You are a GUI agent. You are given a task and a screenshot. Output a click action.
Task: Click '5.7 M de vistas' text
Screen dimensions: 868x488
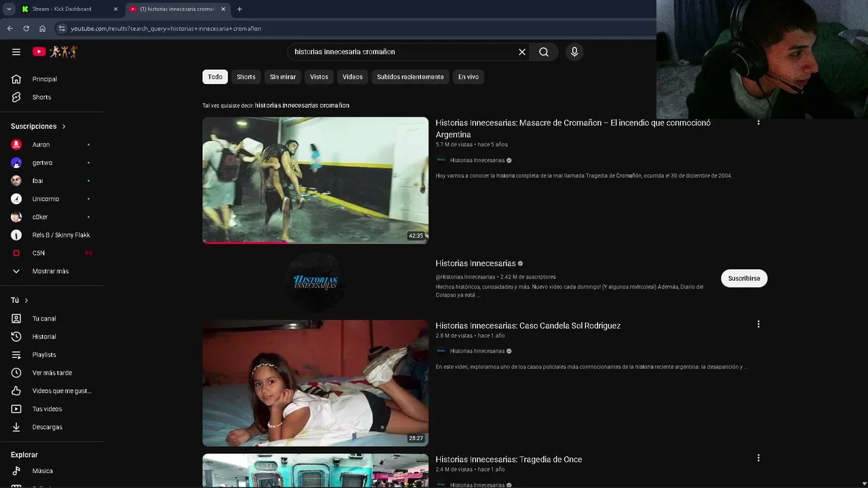[x=454, y=144]
